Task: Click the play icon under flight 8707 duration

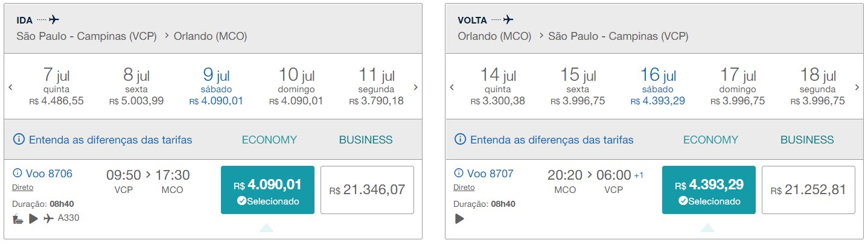Action: click(459, 218)
